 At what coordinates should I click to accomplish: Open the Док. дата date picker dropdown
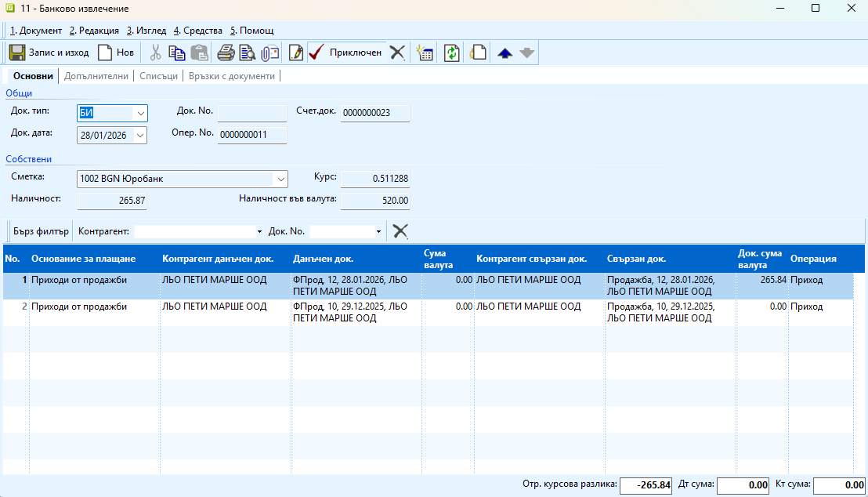pyautogui.click(x=140, y=135)
